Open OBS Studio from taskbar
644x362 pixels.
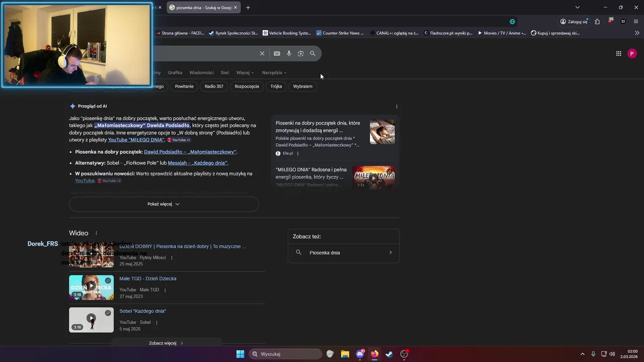[x=404, y=354]
